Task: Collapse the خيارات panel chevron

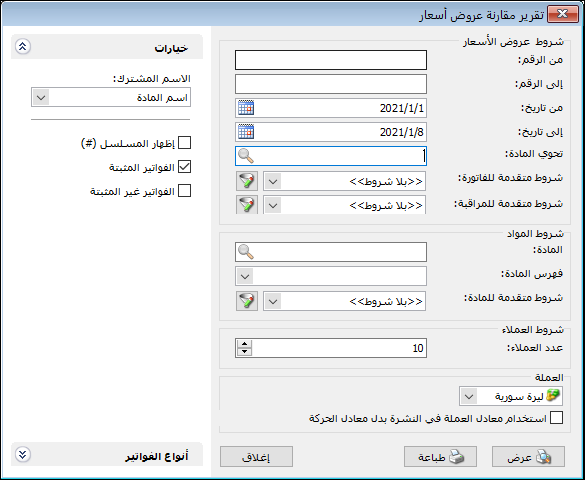Action: 23,47
